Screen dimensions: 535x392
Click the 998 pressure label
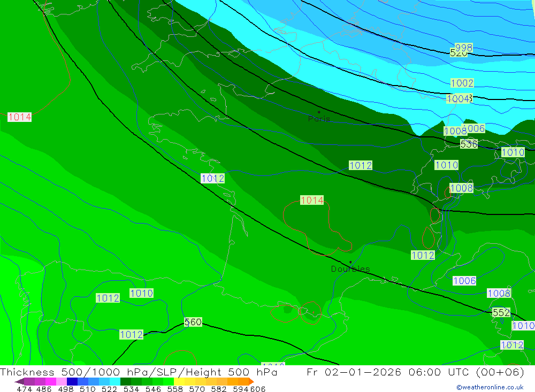click(464, 48)
